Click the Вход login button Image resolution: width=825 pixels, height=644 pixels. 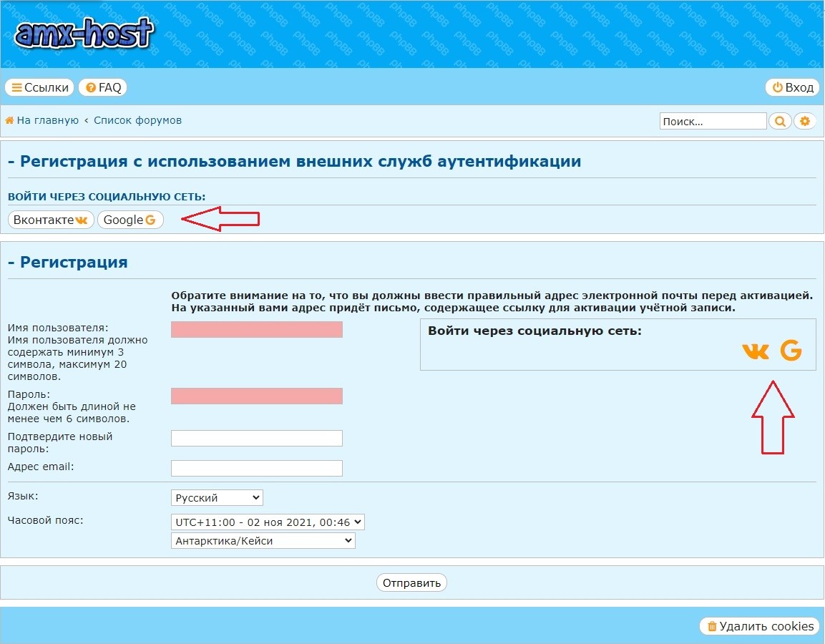pos(793,87)
